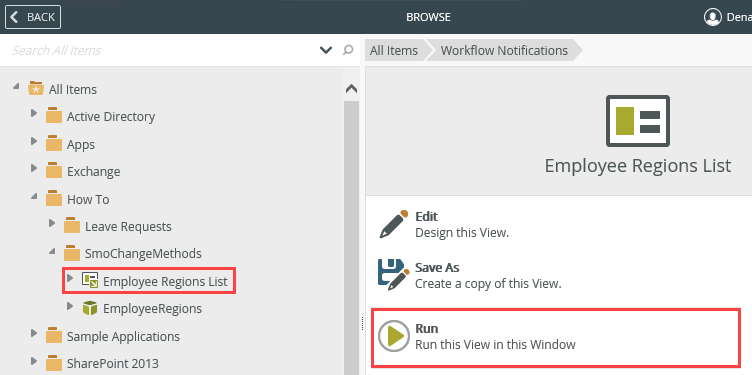
Task: Click the Workflow Notifications breadcrumb
Action: [504, 50]
